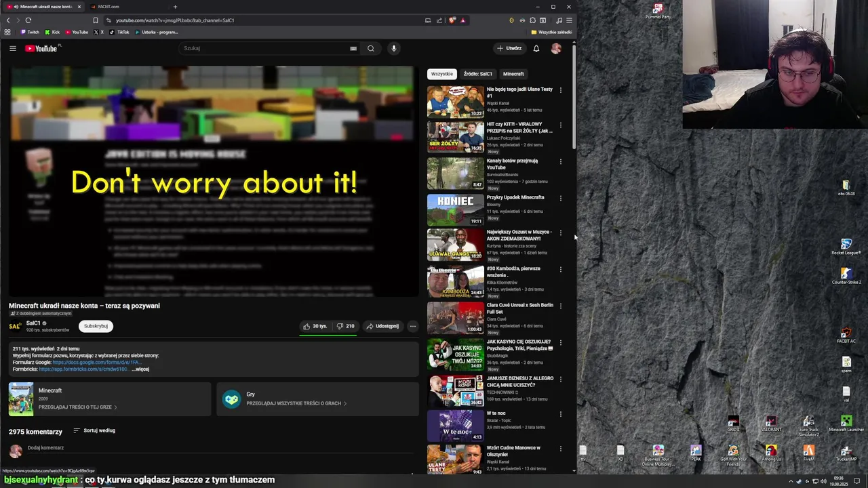The image size is (868, 488).
Task: Open the Twitch bookmark
Action: (30, 32)
